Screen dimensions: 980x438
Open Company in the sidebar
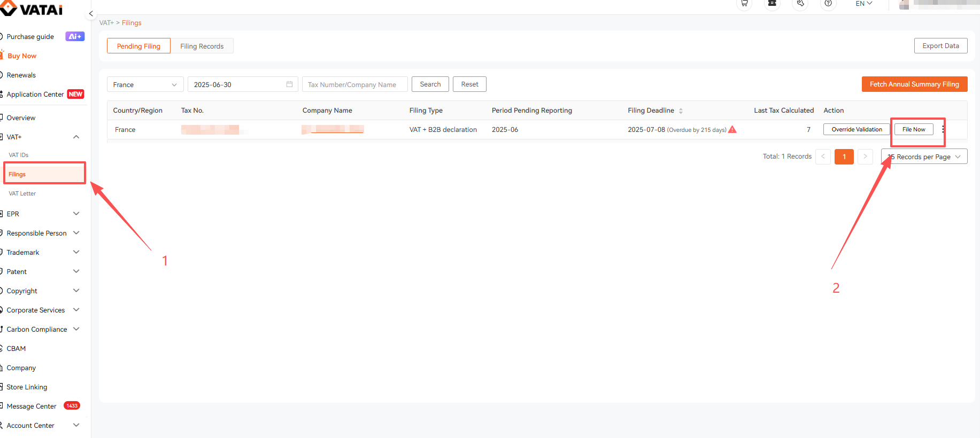pos(21,367)
